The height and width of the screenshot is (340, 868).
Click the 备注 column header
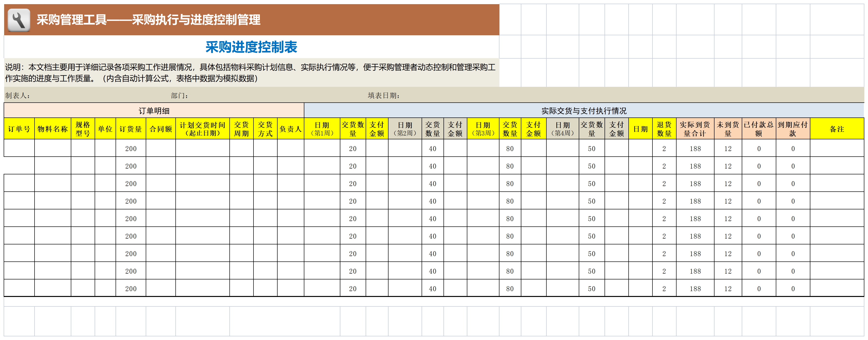tap(837, 129)
